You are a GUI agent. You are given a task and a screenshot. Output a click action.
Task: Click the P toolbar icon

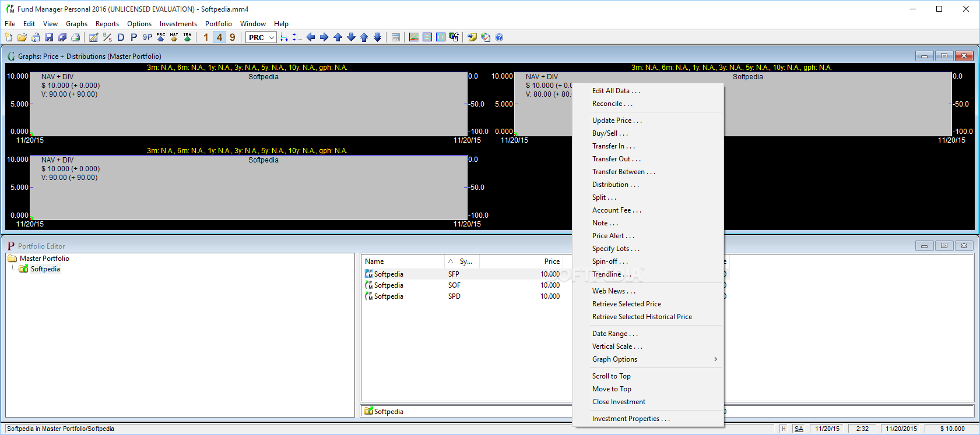point(134,37)
